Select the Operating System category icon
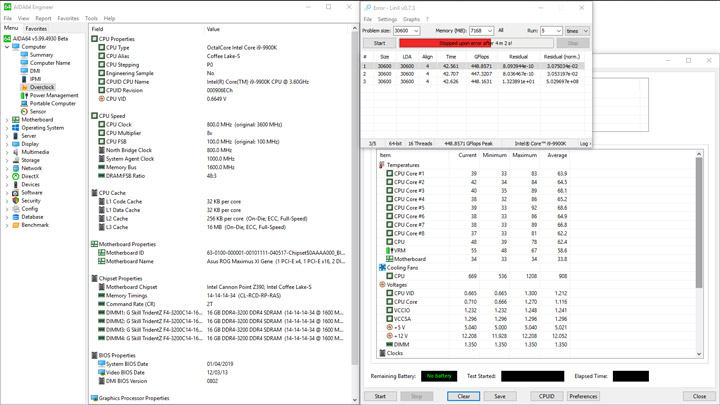This screenshot has height=405, width=720. (x=16, y=128)
